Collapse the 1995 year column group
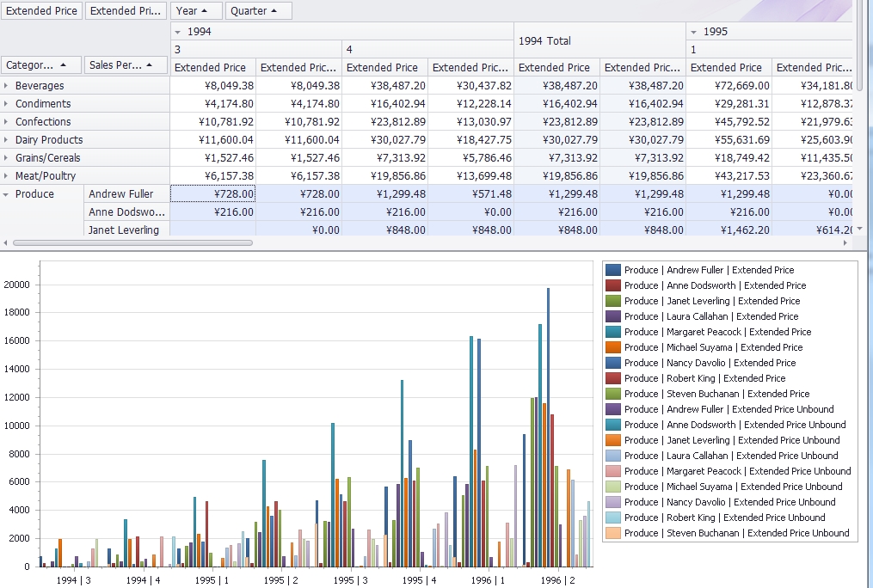 [694, 33]
